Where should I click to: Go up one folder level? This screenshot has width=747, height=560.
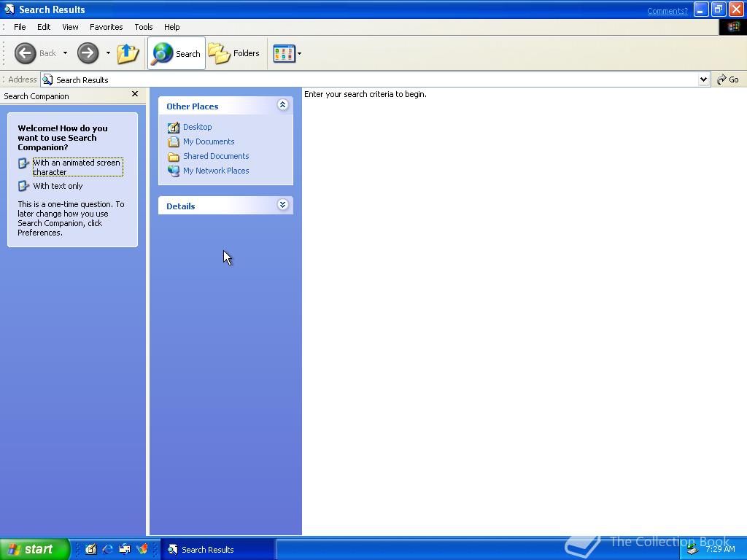[x=128, y=53]
